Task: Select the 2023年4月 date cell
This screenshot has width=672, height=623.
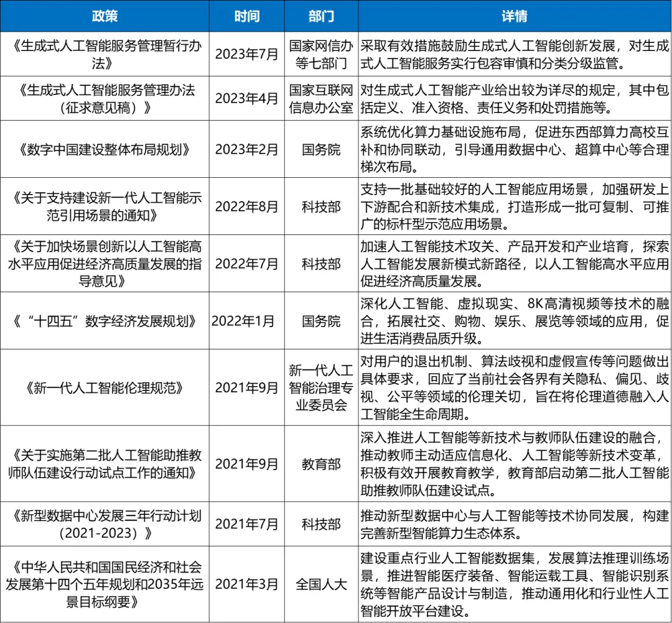Action: (247, 98)
